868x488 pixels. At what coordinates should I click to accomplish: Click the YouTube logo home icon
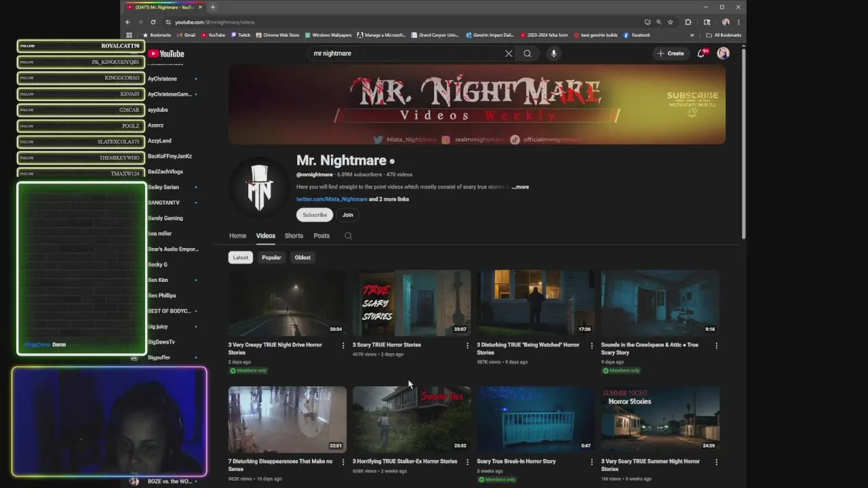(166, 54)
